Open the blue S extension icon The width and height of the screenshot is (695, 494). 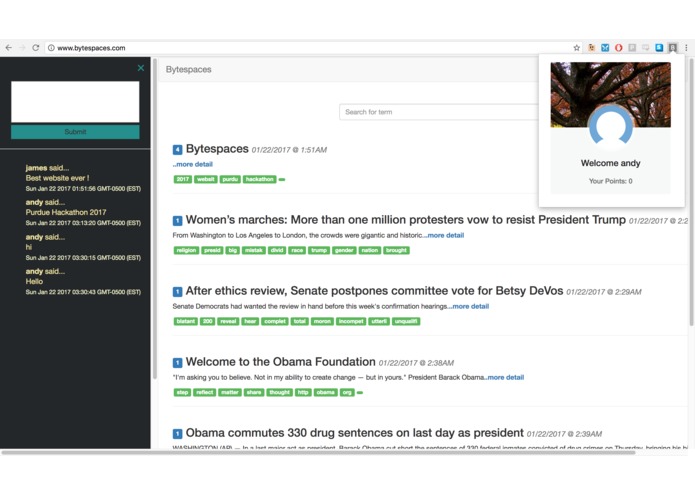pyautogui.click(x=659, y=47)
